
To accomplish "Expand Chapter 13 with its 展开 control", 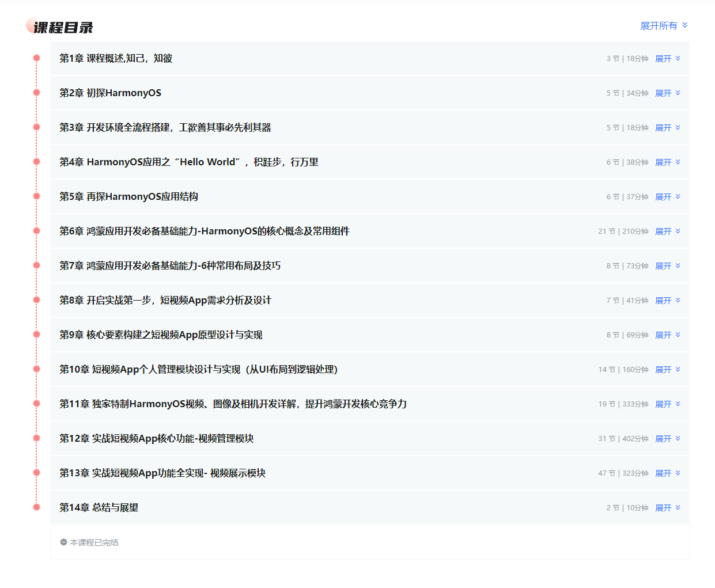I will point(663,473).
